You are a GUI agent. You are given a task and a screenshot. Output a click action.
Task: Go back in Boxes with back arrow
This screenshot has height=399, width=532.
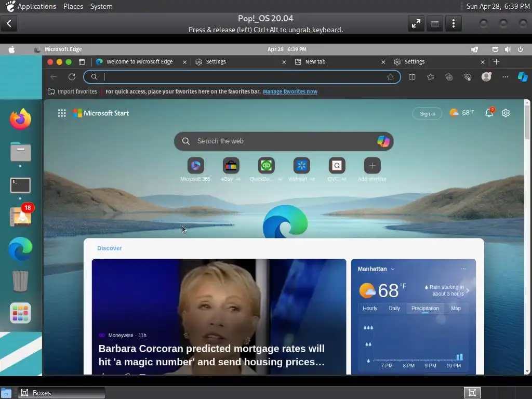(9, 23)
